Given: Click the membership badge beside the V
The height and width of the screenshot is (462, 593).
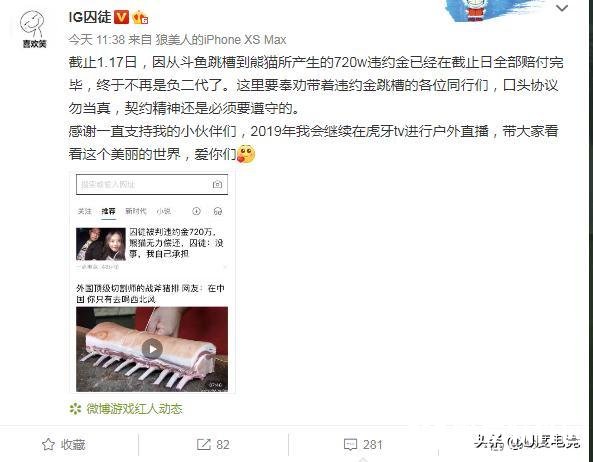Looking at the screenshot, I should pyautogui.click(x=140, y=17).
